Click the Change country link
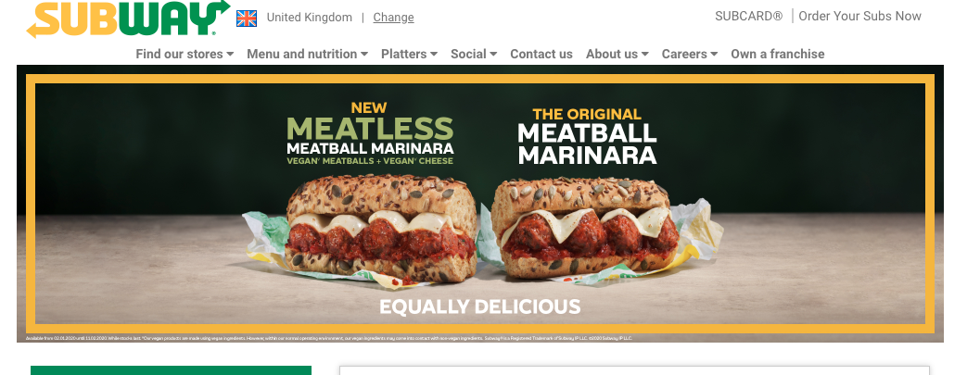980x375 pixels. coord(393,18)
